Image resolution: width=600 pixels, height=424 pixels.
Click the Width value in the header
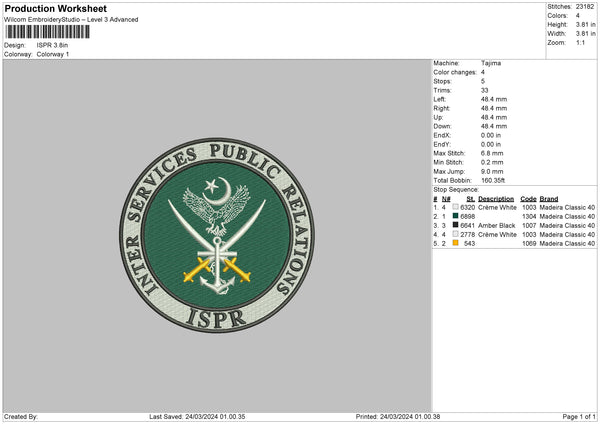[x=585, y=34]
